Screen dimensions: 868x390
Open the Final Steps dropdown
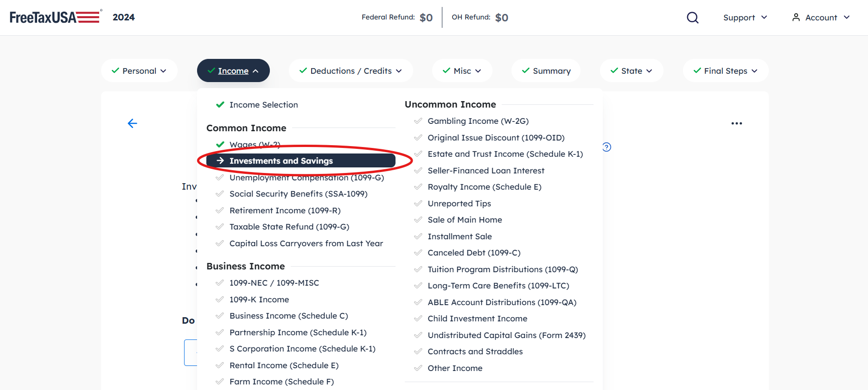click(726, 70)
